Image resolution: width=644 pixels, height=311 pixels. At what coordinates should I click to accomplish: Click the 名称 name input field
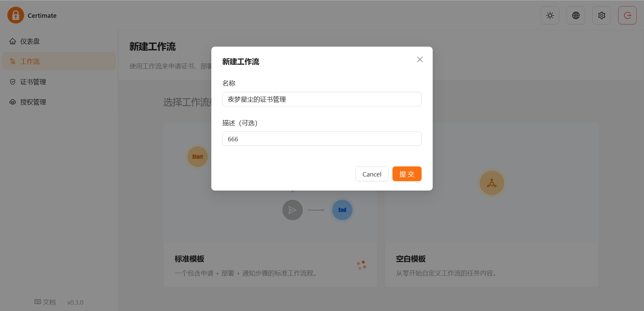tap(322, 99)
